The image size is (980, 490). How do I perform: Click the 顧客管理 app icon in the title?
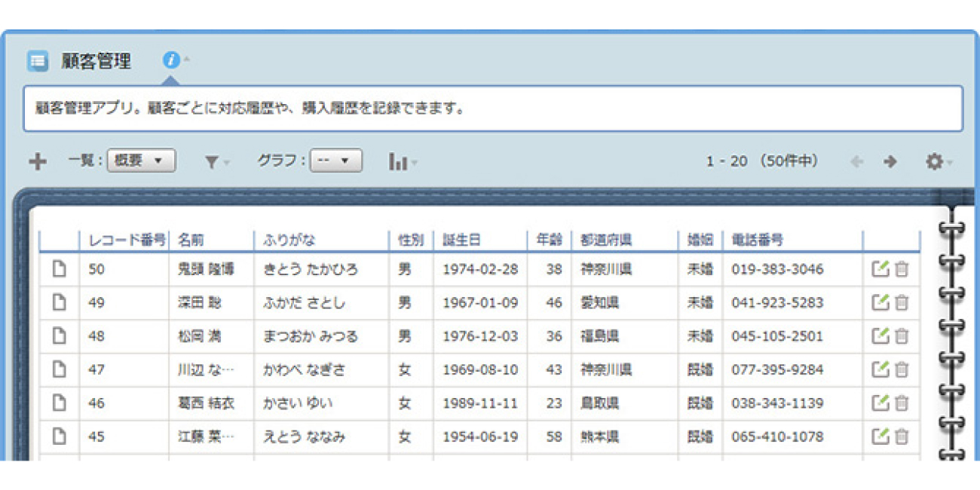pyautogui.click(x=38, y=61)
